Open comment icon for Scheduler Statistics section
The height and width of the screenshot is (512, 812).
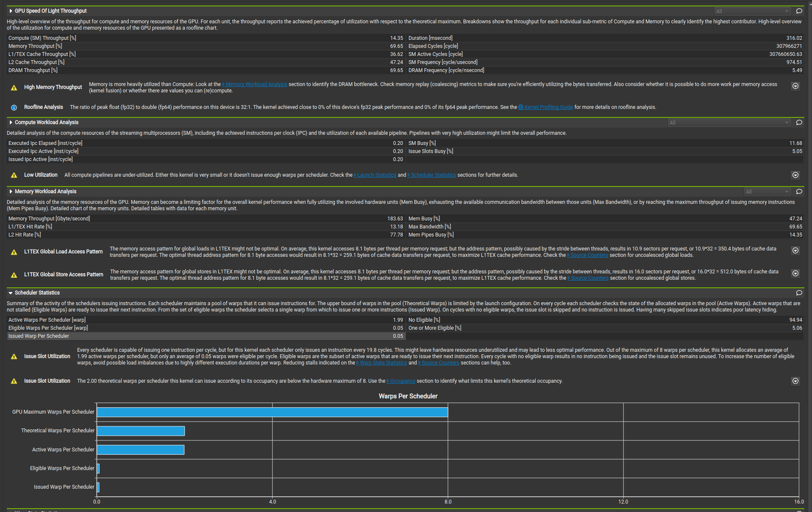[x=799, y=293]
